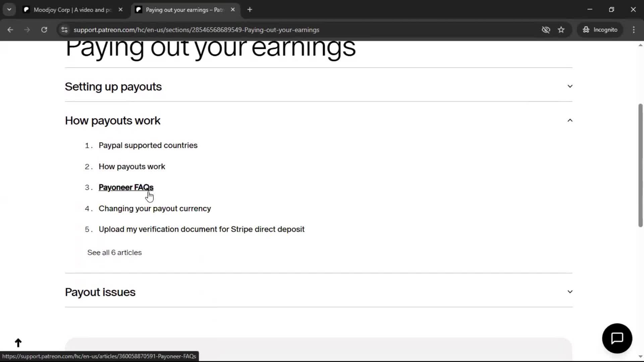Image resolution: width=644 pixels, height=362 pixels.
Task: Close the Moodjoy Corp tab
Action: tap(121, 10)
